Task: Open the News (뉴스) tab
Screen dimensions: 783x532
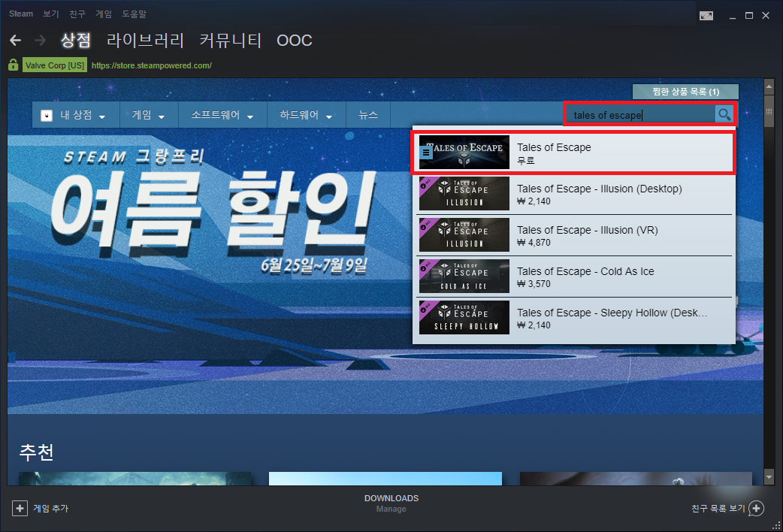Action: [368, 115]
